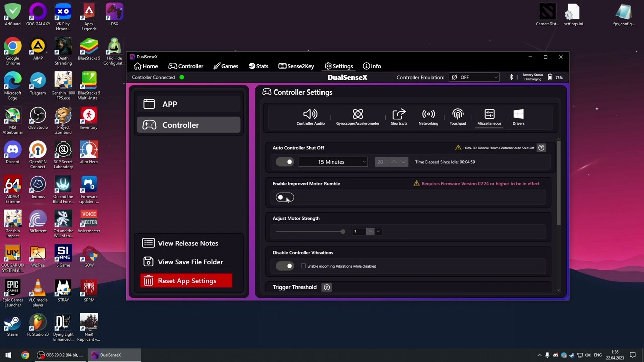
Task: Open the Steam desktop icon
Action: [13, 325]
